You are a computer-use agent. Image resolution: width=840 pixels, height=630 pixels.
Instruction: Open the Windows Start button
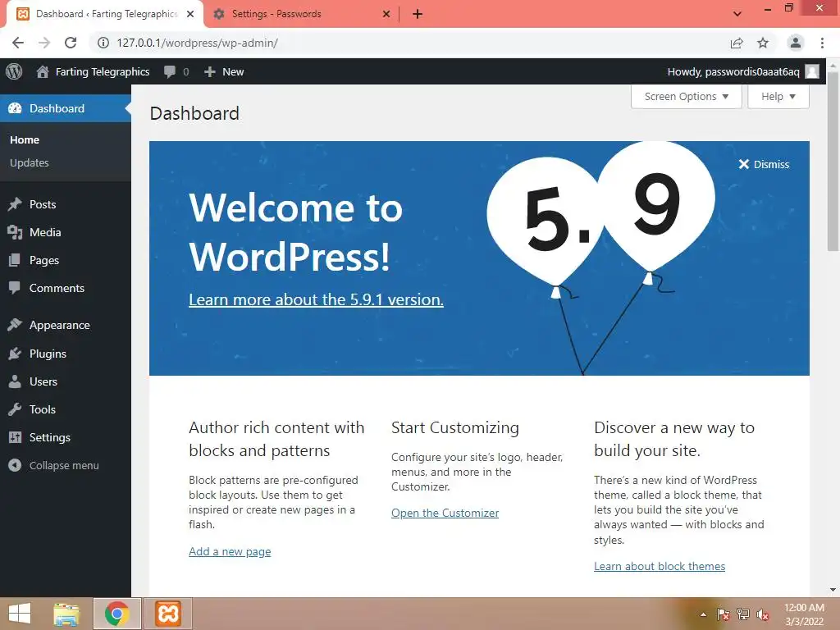pos(20,614)
